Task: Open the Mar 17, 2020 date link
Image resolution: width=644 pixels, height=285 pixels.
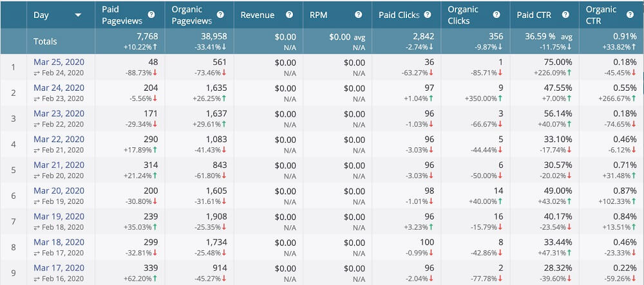Action: [59, 268]
